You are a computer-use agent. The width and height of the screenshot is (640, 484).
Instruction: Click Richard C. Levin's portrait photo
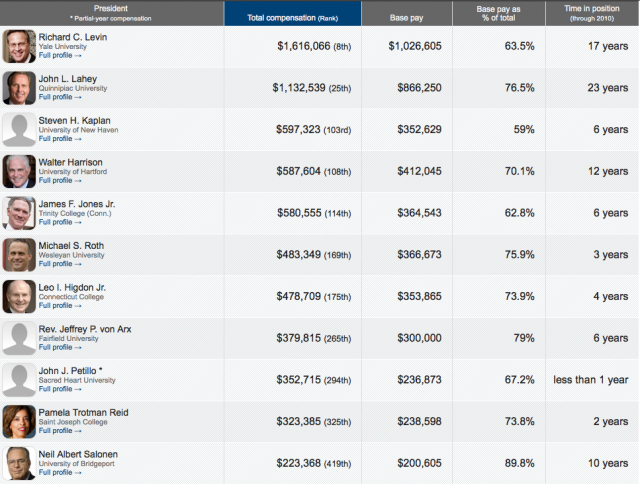click(19, 46)
